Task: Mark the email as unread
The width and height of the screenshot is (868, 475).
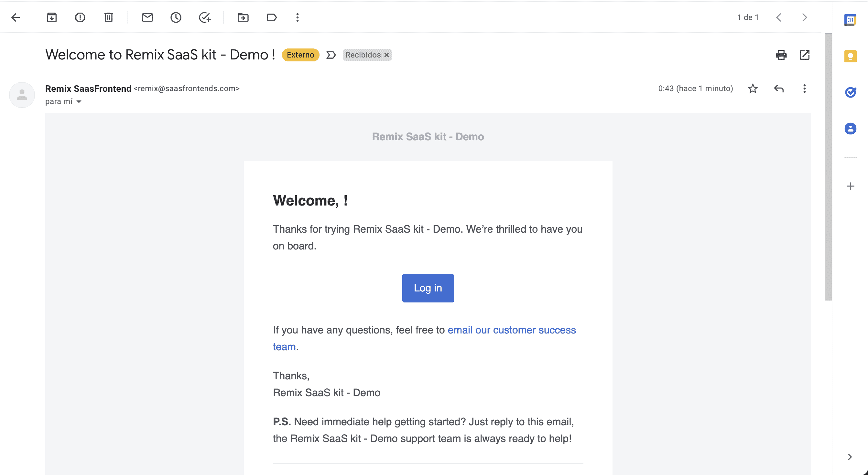Action: pyautogui.click(x=147, y=17)
